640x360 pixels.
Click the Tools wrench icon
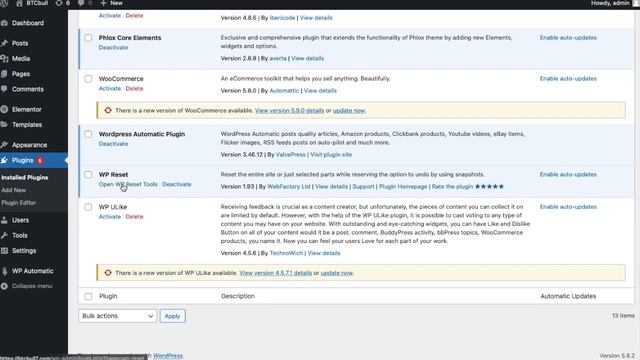click(x=4, y=236)
